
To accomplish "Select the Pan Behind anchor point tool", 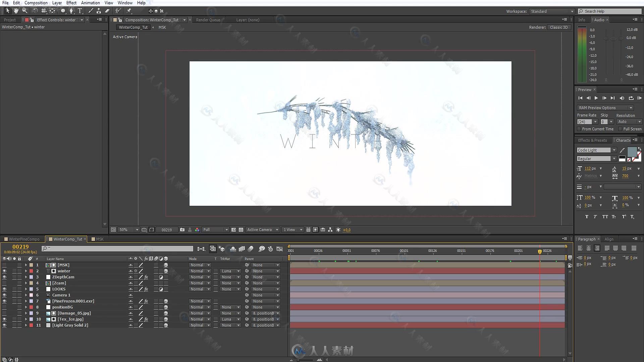I will point(52,11).
